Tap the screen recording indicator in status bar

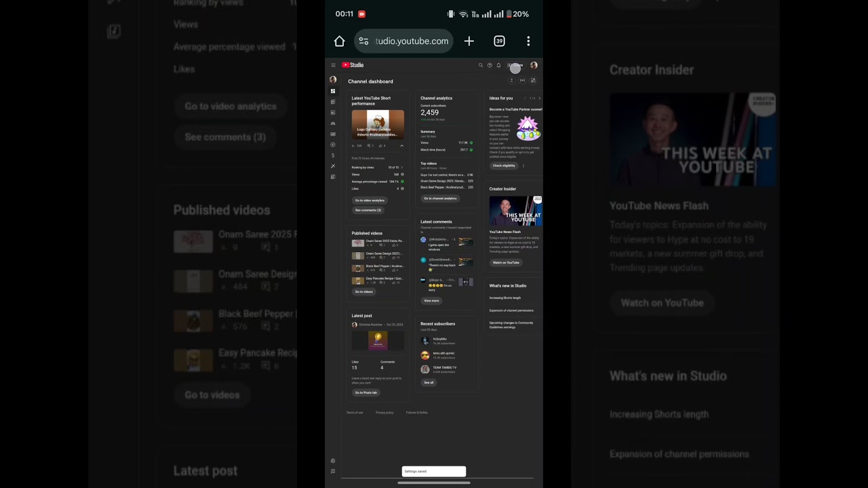pyautogui.click(x=361, y=14)
